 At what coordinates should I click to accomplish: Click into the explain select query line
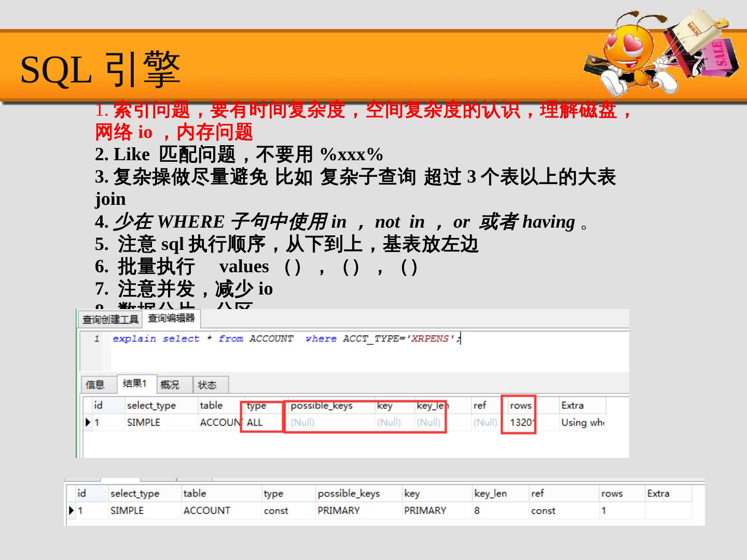tap(285, 339)
